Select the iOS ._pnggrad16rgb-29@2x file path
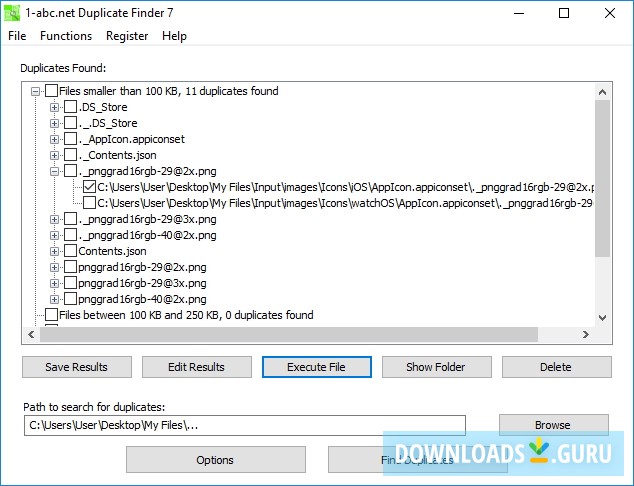This screenshot has height=486, width=634. (x=346, y=187)
